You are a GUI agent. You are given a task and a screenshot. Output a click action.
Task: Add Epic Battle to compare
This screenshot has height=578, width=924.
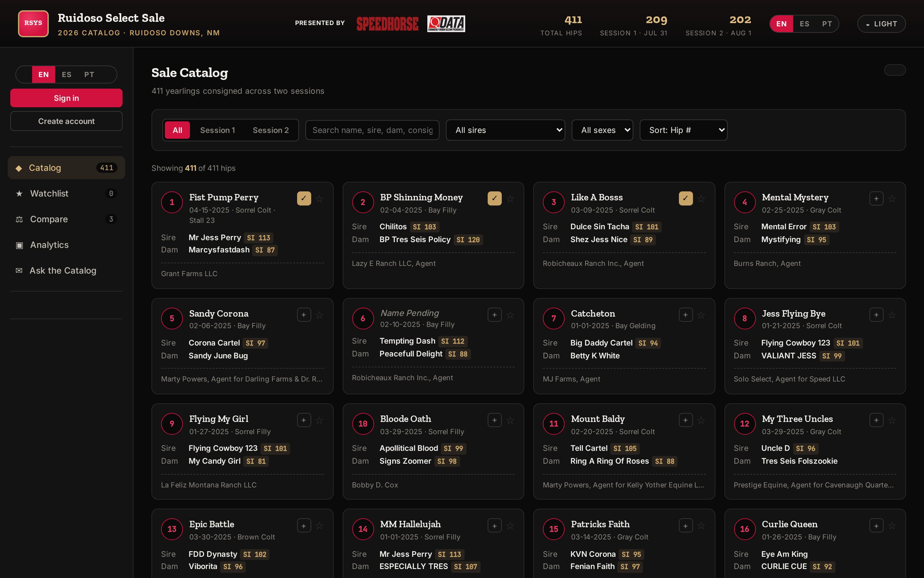pyautogui.click(x=304, y=526)
